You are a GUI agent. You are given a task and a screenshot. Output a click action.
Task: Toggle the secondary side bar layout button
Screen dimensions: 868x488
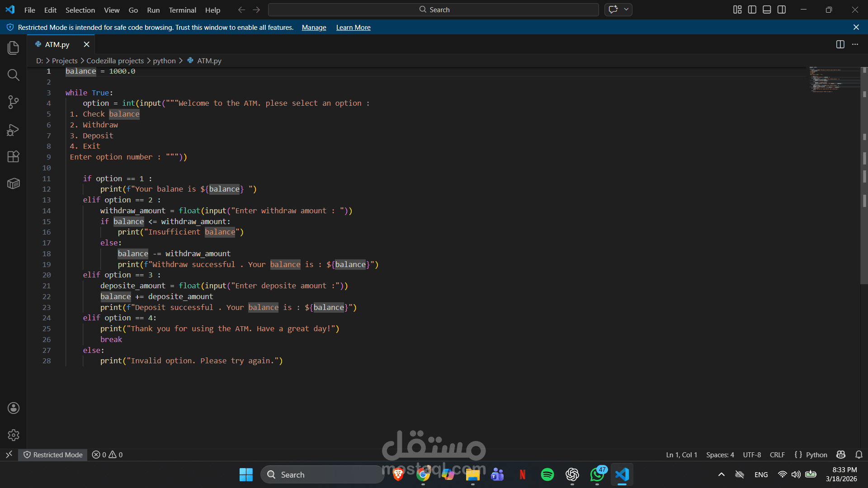(782, 9)
